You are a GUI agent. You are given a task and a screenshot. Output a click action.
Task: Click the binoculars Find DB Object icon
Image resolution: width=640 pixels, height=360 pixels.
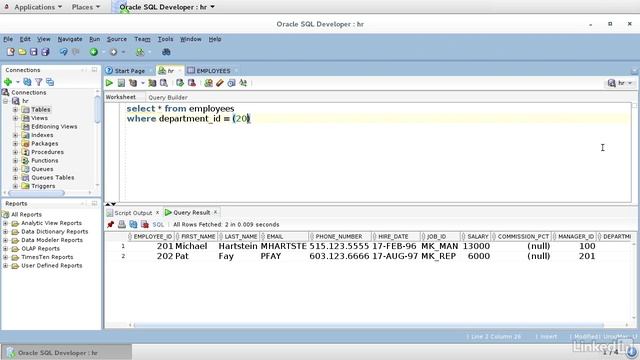pyautogui.click(x=166, y=52)
